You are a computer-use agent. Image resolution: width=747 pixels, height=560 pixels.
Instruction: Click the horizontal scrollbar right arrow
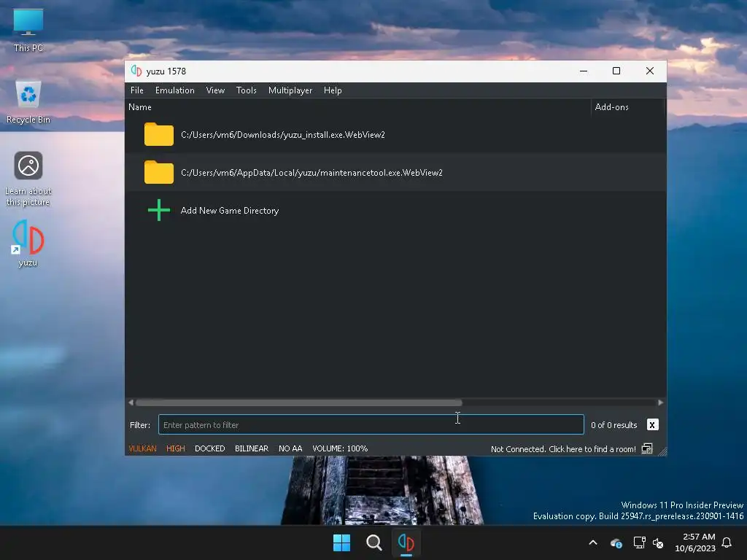660,402
